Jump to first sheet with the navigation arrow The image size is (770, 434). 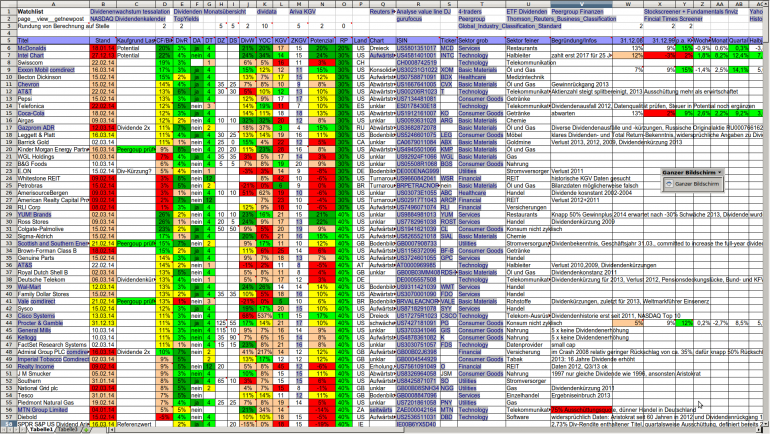point(4,430)
